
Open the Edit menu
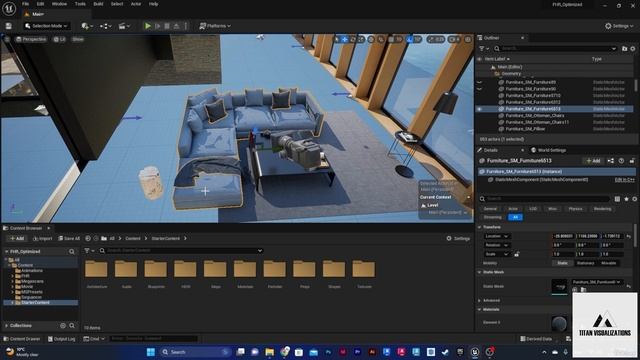[x=40, y=4]
